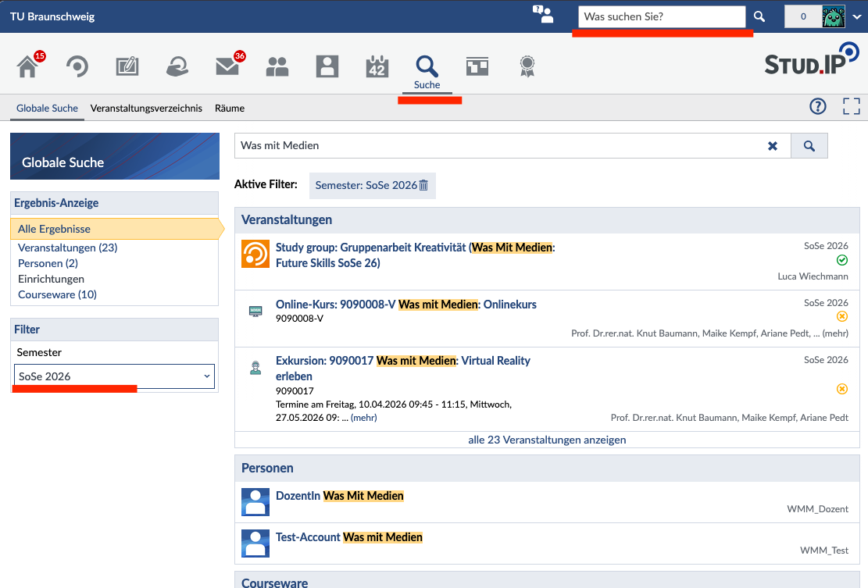Click the Was suchen Sie? search field
This screenshot has height=588, width=868.
click(662, 16)
